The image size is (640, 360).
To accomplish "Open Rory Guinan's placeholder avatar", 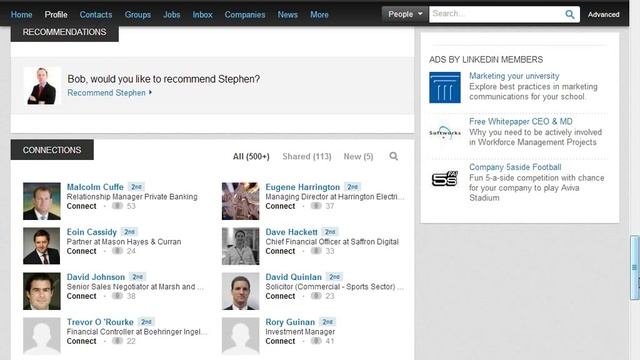I will 240,336.
